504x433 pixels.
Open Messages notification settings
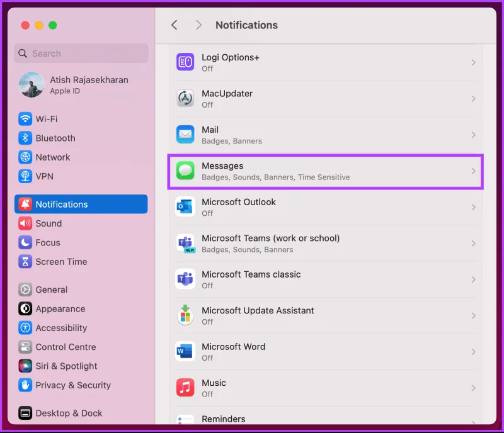[x=325, y=172]
